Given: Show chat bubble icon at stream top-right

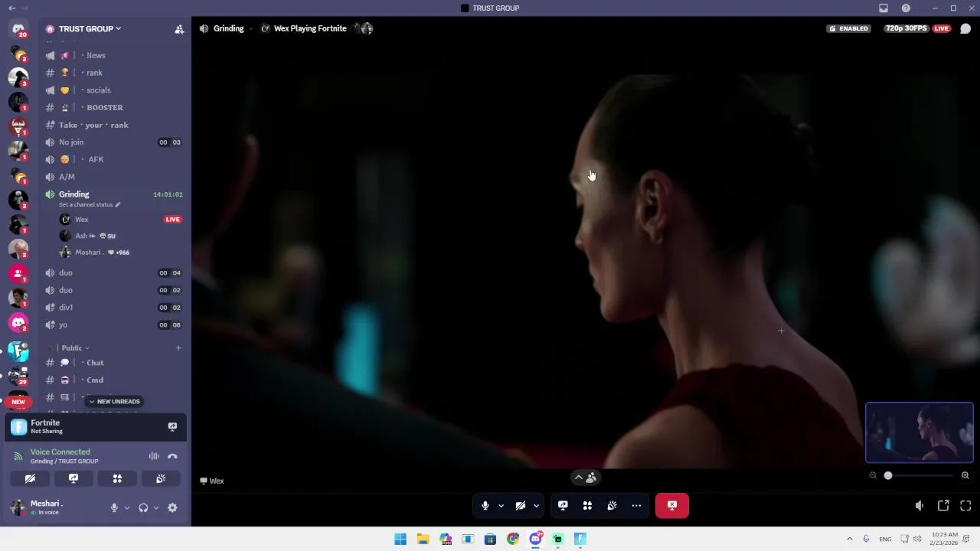Looking at the screenshot, I should click(x=965, y=28).
